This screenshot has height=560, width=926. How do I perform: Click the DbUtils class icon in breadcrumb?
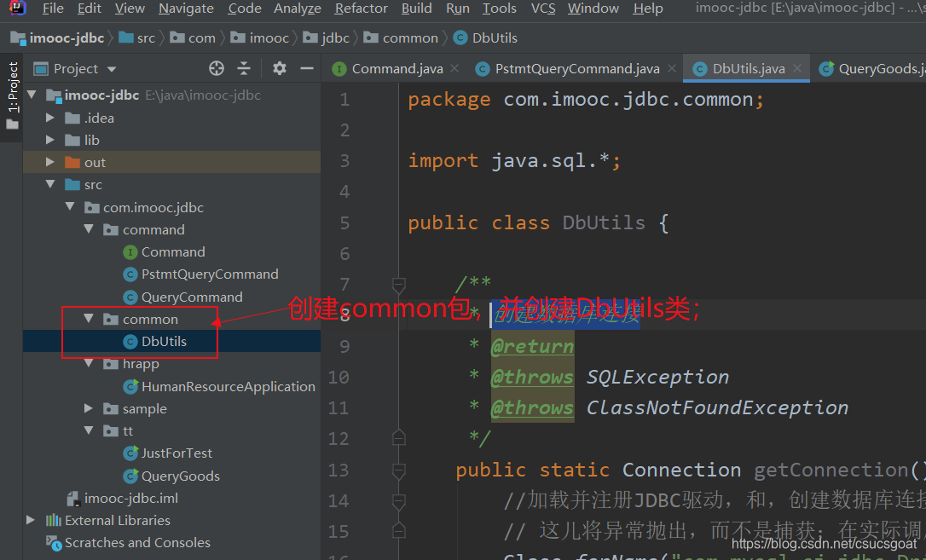click(460, 38)
